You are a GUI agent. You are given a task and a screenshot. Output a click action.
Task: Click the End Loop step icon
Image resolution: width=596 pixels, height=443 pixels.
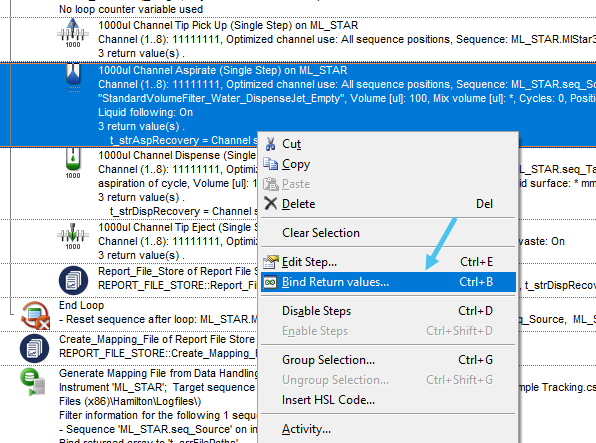coord(35,315)
